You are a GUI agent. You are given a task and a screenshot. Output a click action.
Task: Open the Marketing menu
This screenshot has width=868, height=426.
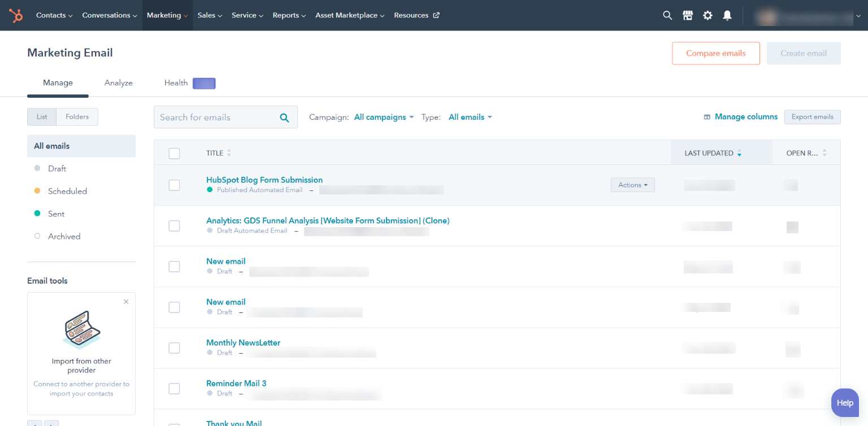[164, 15]
